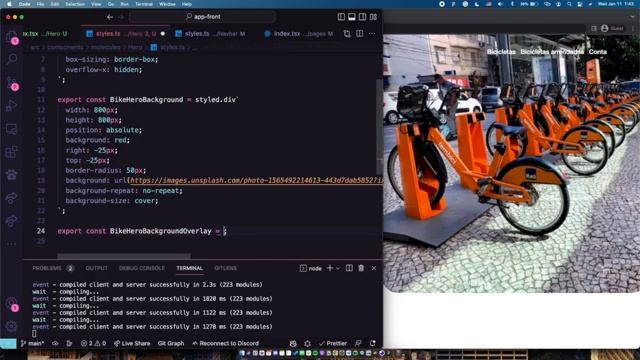Click the Bicicletas link in browser page
Image resolution: width=640 pixels, height=360 pixels.
coord(501,52)
